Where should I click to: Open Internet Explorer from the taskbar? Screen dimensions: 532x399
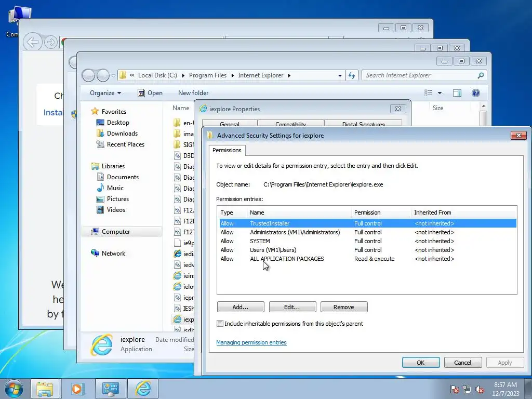[143, 389]
